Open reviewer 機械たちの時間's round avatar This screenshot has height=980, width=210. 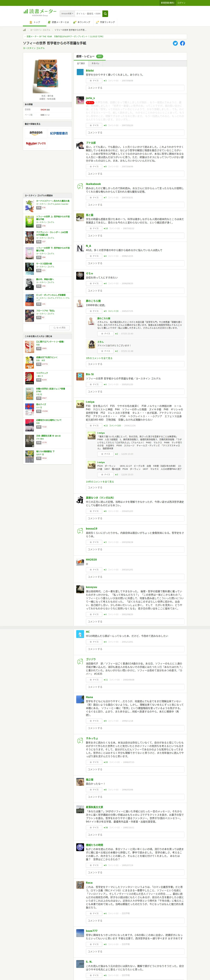80,847
